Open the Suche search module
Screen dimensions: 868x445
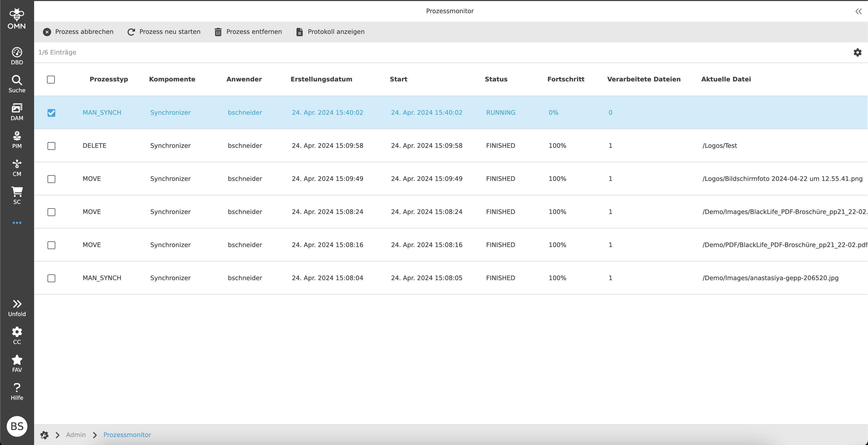tap(17, 84)
